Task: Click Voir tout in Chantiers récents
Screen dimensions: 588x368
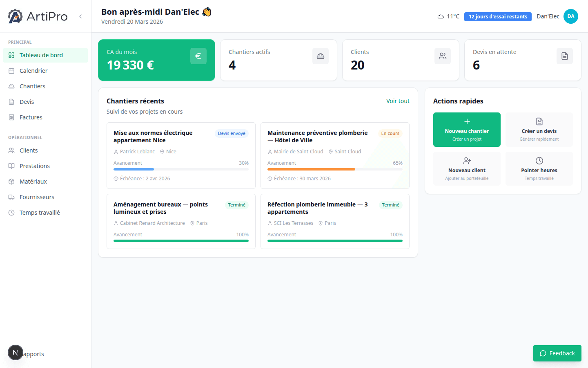Action: coord(398,101)
